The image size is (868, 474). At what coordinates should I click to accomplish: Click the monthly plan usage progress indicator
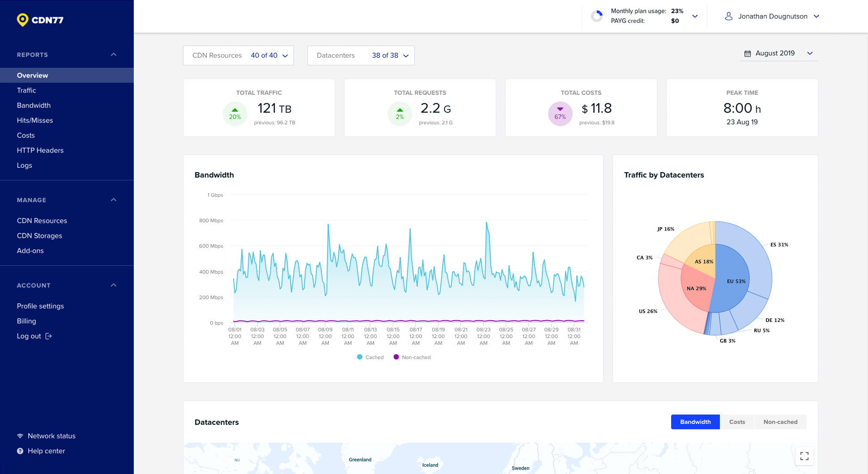(597, 16)
